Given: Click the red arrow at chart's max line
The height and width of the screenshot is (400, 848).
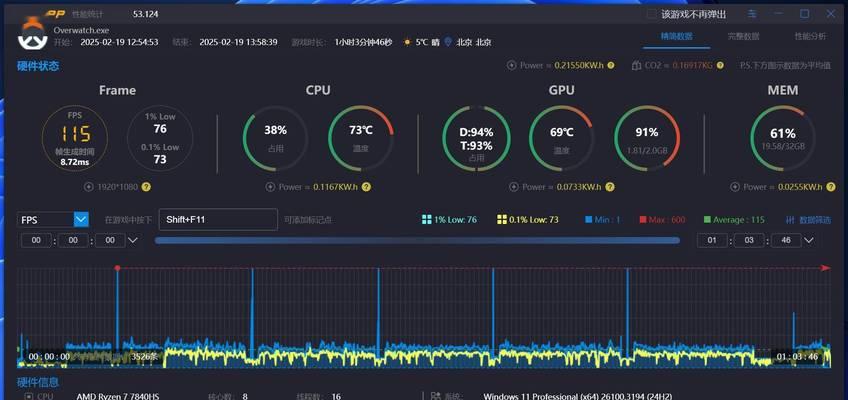Looking at the screenshot, I should click(x=825, y=268).
